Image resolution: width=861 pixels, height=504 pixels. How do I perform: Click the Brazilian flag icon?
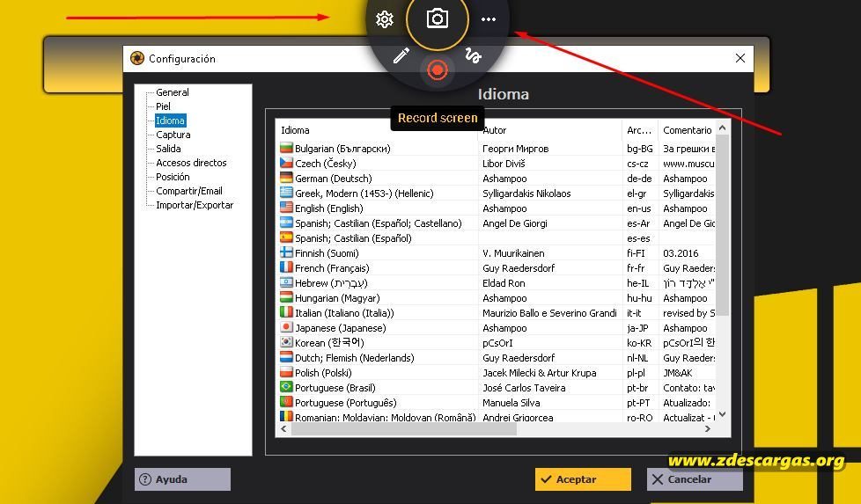click(286, 387)
